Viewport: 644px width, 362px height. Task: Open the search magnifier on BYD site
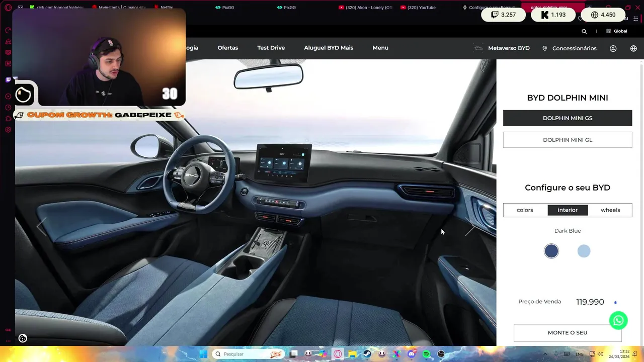(584, 31)
